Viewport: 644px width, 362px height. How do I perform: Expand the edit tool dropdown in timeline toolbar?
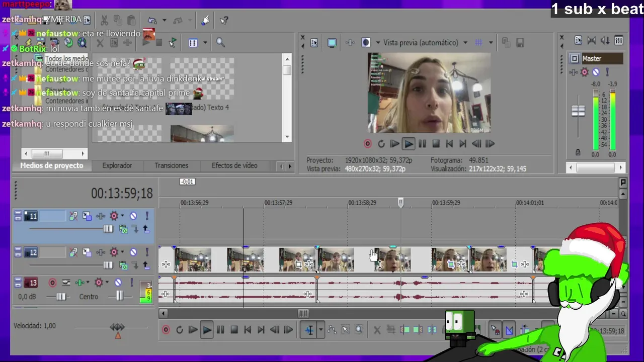(320, 330)
